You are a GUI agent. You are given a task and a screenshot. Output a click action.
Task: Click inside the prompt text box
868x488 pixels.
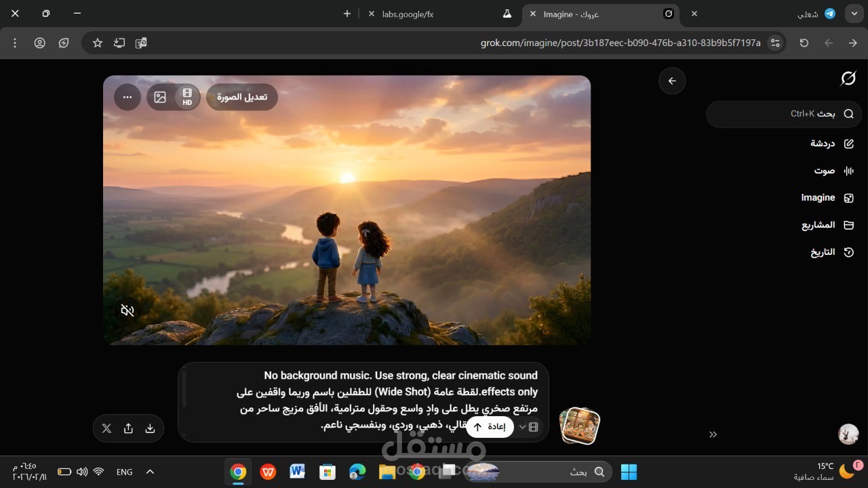363,402
